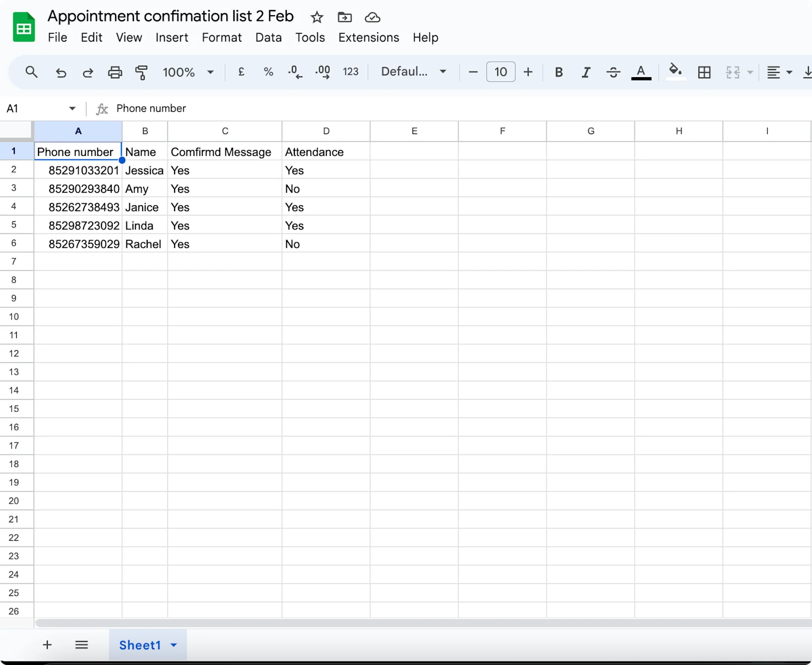
Task: Format selection as currency
Action: click(x=241, y=72)
